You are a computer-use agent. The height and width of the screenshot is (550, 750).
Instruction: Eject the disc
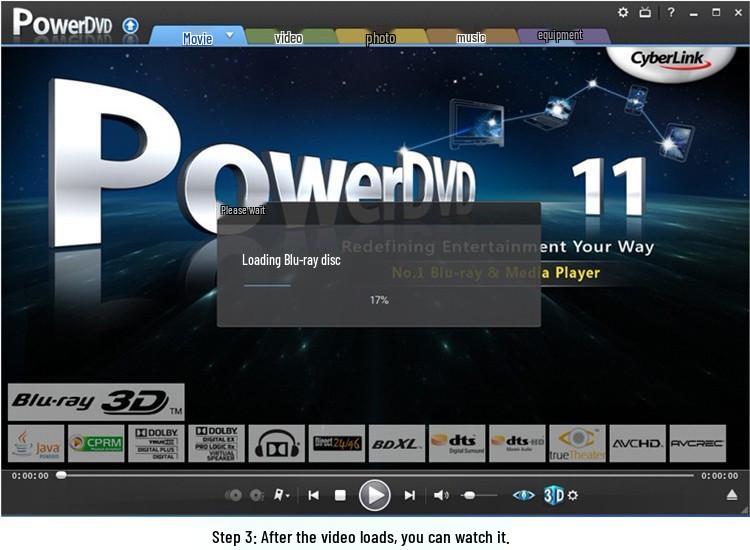pyautogui.click(x=732, y=495)
